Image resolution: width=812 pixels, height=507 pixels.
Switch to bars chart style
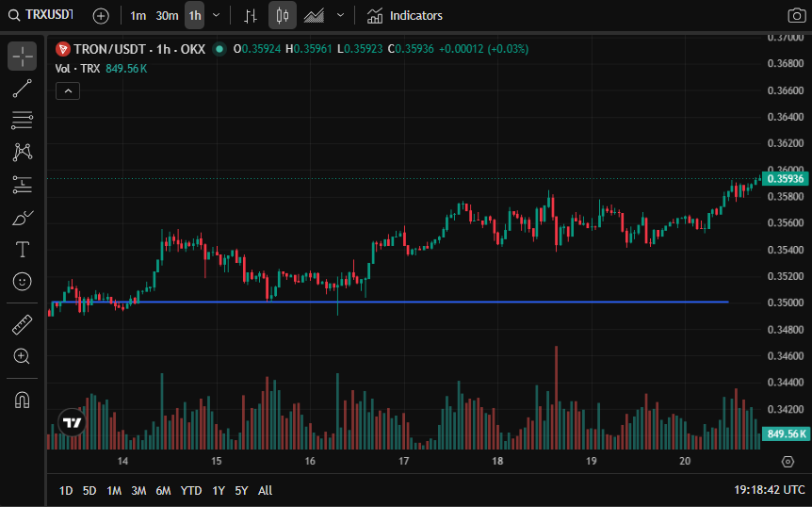tap(251, 15)
